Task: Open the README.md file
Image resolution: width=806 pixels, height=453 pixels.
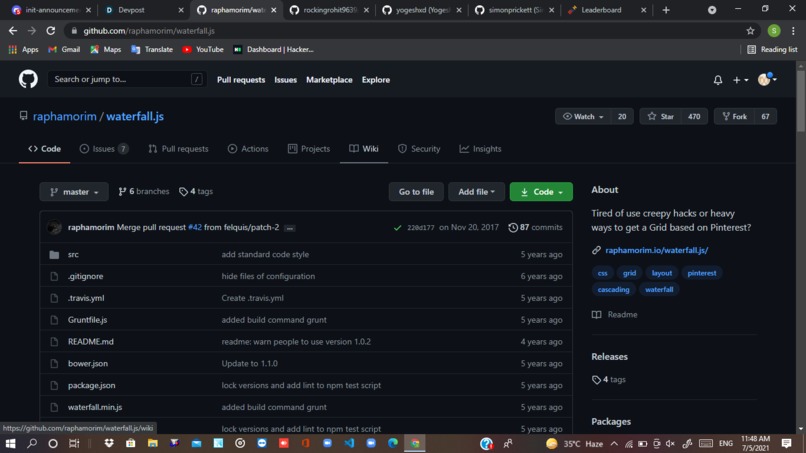Action: [90, 342]
